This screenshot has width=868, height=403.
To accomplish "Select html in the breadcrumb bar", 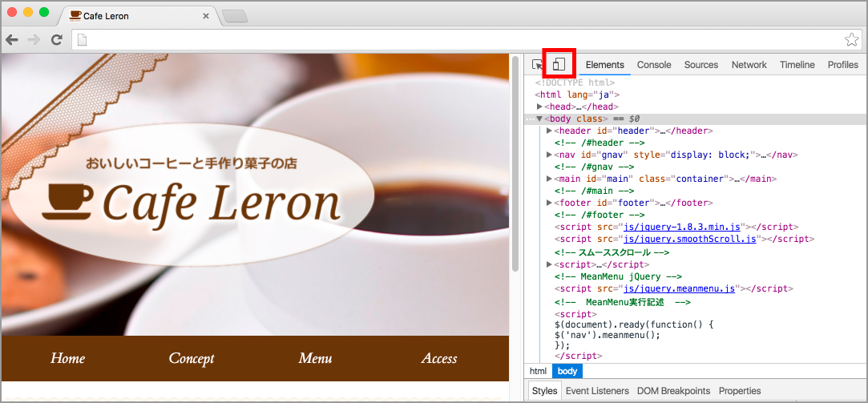I will click(x=538, y=371).
